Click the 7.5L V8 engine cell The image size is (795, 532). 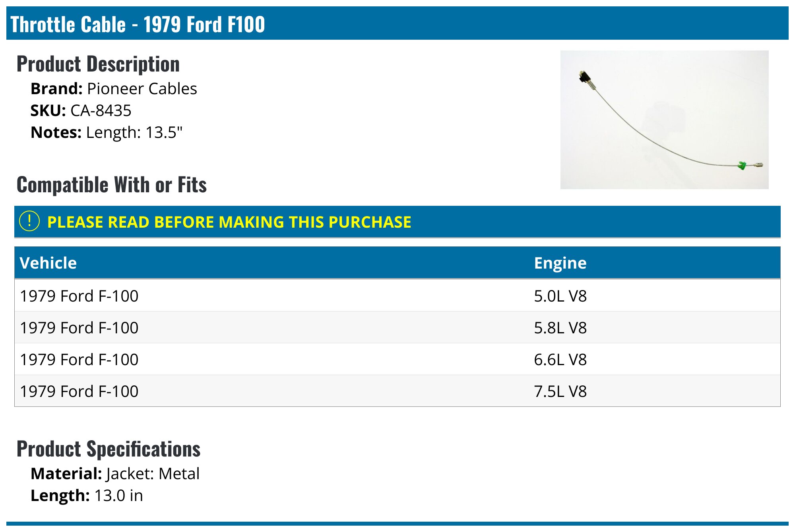560,391
